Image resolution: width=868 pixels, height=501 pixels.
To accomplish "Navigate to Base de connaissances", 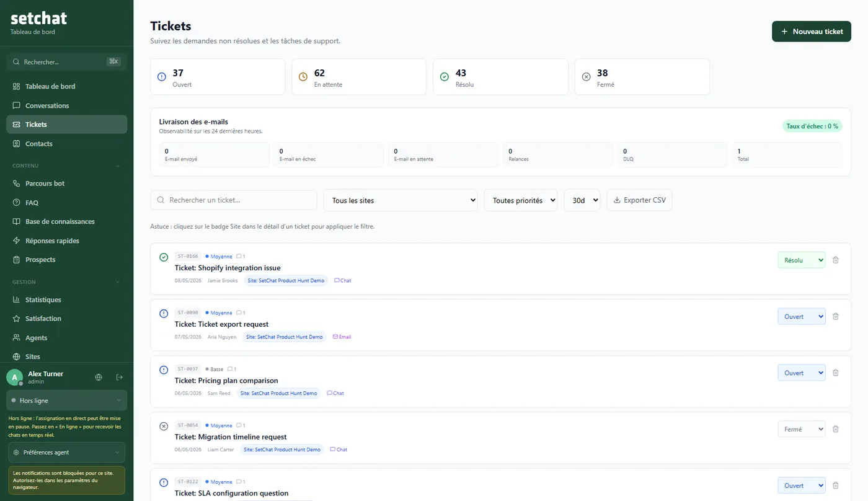I will [x=66, y=221].
